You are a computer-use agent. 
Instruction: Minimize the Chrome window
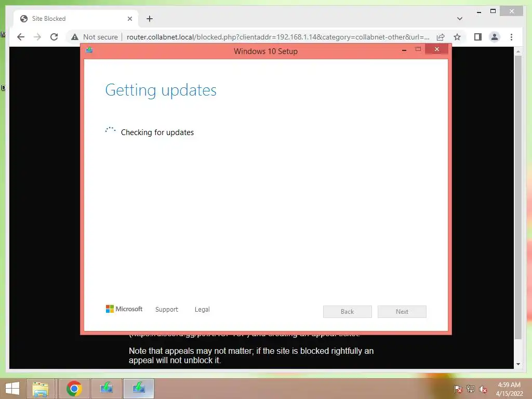pos(478,12)
